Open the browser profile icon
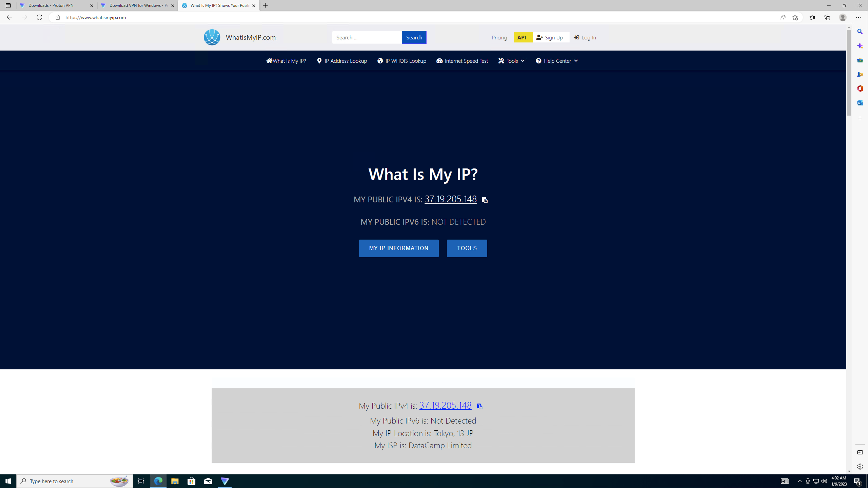 [x=843, y=17]
